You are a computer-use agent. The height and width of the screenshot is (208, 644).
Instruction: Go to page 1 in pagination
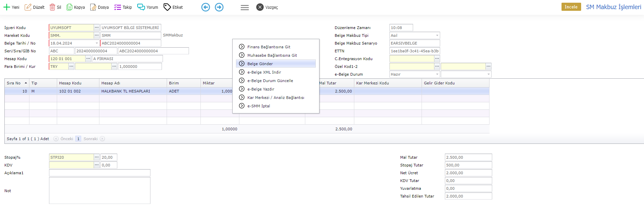[x=78, y=139]
